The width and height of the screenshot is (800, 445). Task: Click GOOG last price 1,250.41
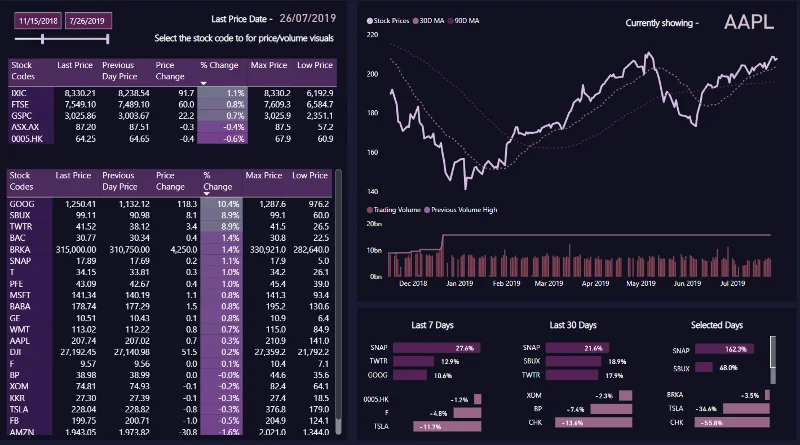(x=80, y=204)
